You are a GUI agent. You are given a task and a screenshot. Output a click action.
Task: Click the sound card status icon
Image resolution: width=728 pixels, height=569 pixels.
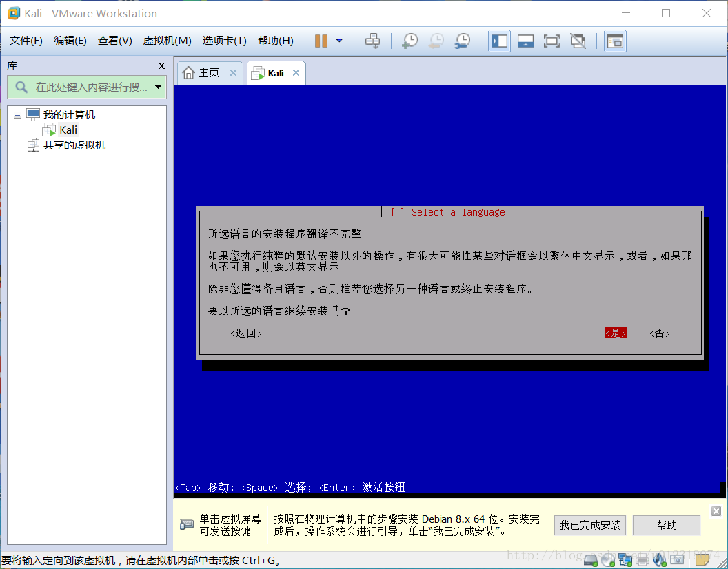659,561
